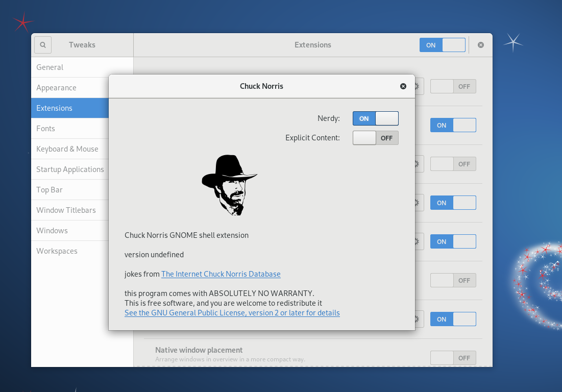Enable the Explicit Content switch

coord(375,138)
